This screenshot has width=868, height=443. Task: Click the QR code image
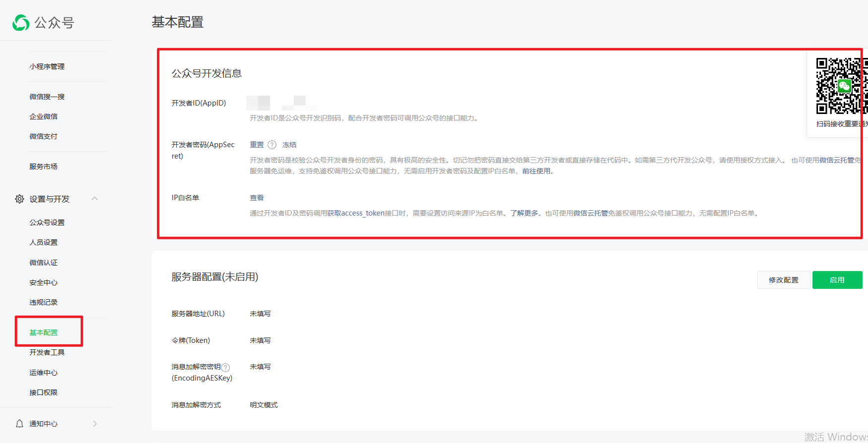(x=840, y=86)
